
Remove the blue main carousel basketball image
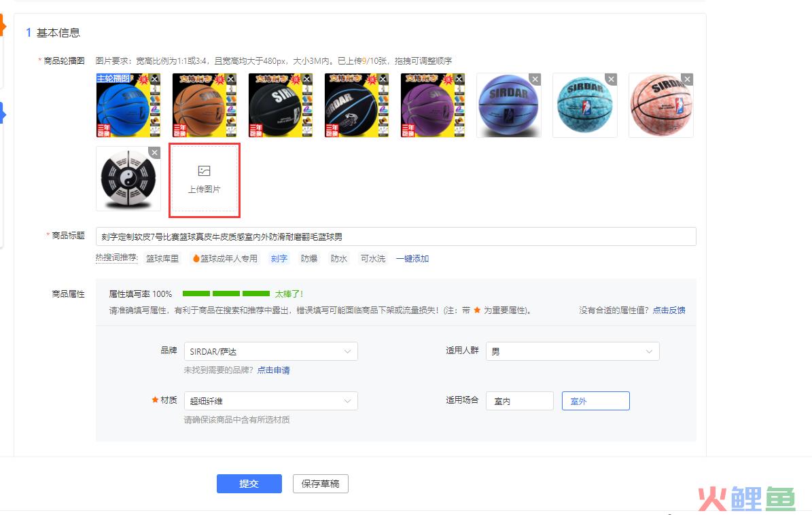click(x=155, y=79)
